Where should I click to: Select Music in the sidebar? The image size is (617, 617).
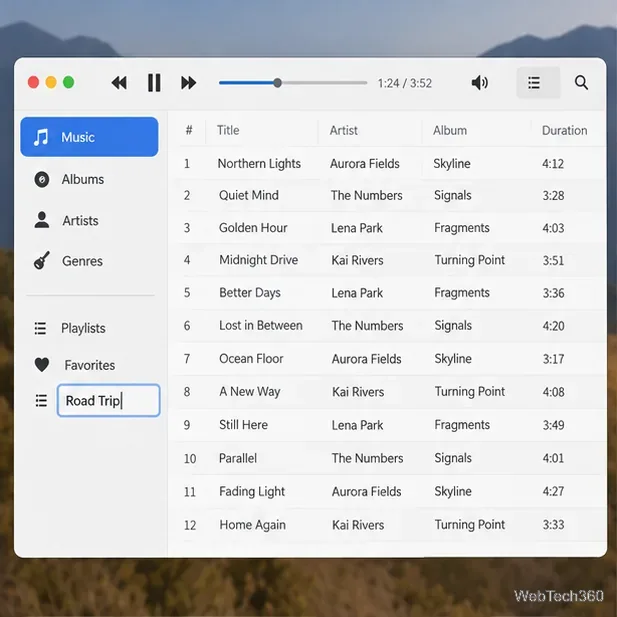tap(89, 137)
